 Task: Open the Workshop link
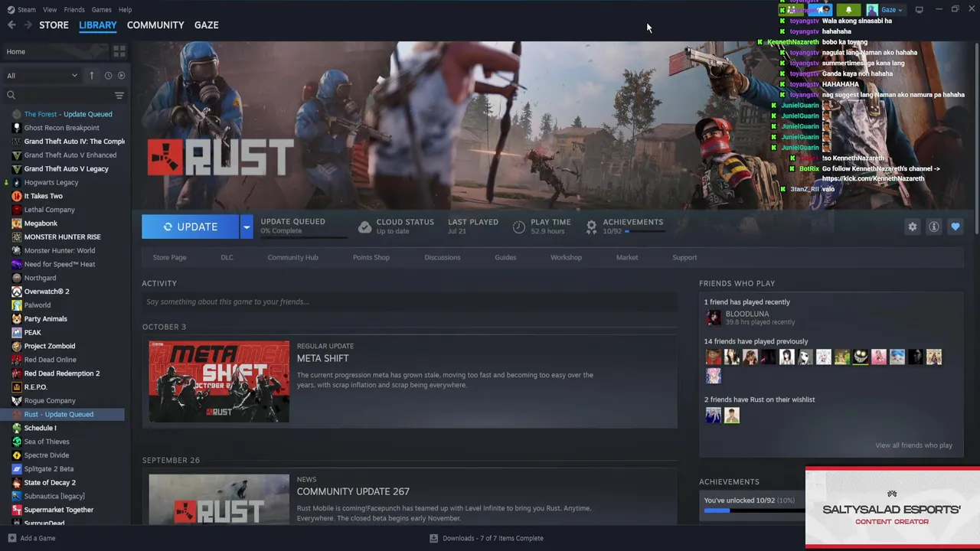(x=566, y=257)
